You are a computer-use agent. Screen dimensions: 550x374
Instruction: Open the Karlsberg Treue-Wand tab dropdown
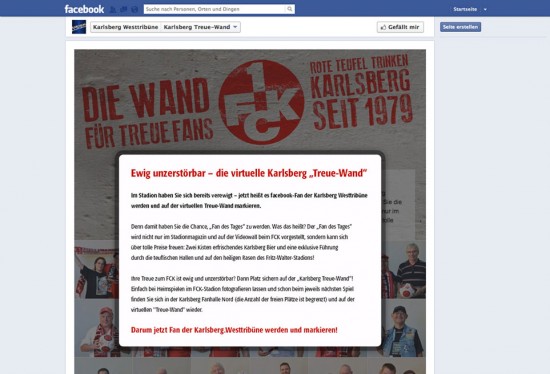click(x=201, y=27)
